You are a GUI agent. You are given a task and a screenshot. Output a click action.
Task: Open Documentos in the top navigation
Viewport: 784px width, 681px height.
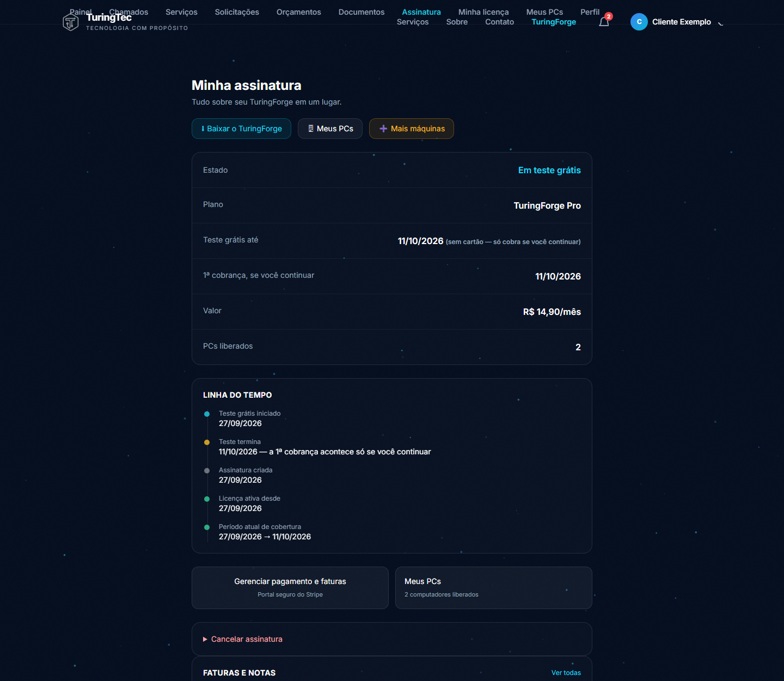[362, 12]
